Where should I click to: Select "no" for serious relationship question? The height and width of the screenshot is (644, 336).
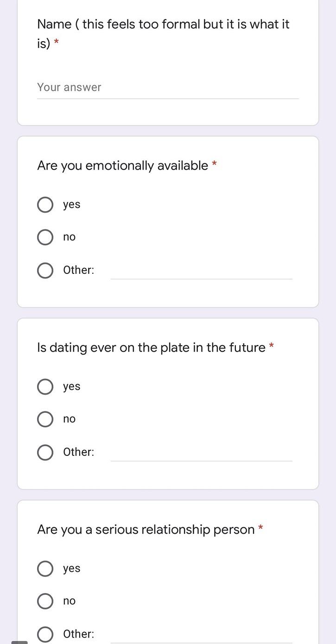(x=45, y=601)
